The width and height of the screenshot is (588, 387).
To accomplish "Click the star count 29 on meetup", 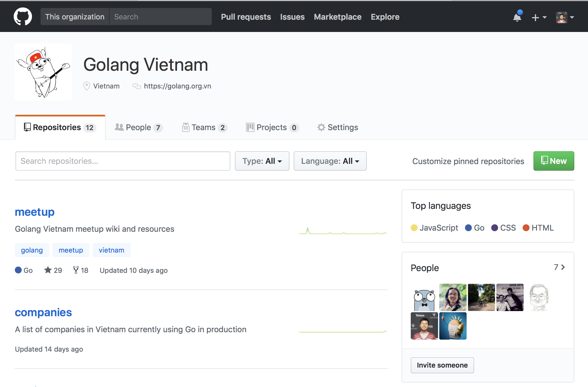I will coord(53,270).
